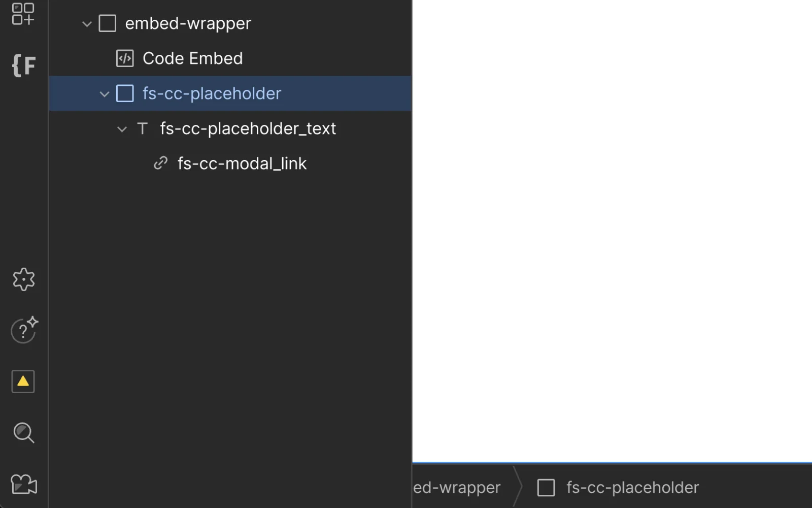This screenshot has height=508, width=812.
Task: Collapse the fs-cc-placeholder_text chevron
Action: [122, 129]
